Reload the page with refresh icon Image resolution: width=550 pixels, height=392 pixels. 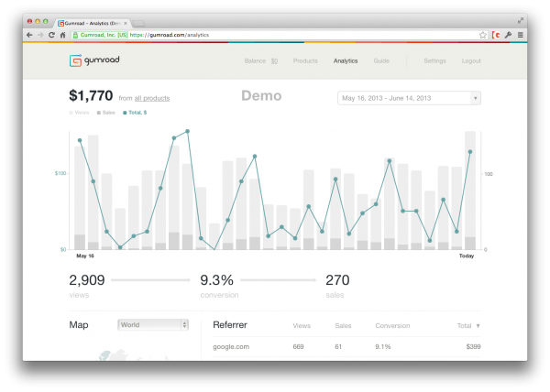tap(51, 35)
